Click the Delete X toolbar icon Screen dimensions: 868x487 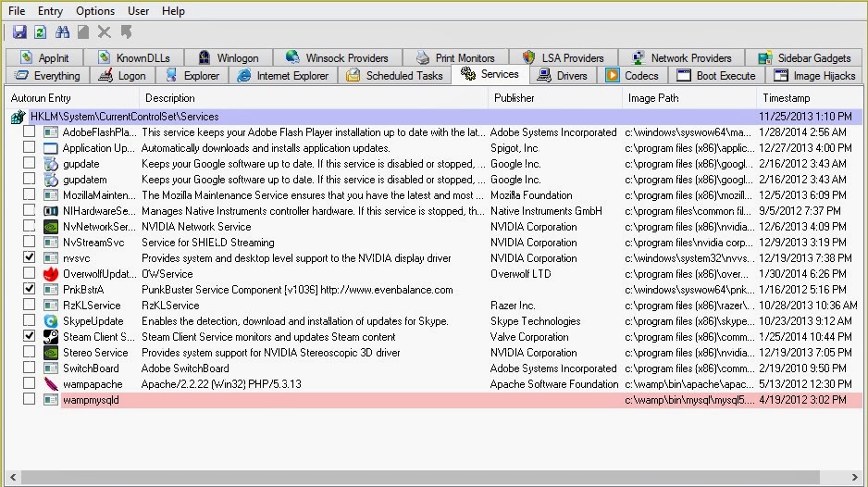pos(104,32)
